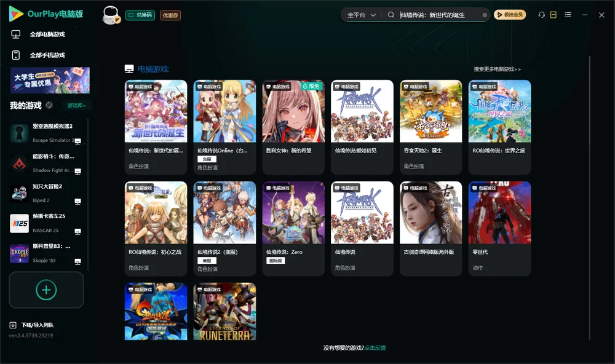This screenshot has height=364, width=615.
Task: Click the yellow mini-mode window icon
Action: [553, 15]
